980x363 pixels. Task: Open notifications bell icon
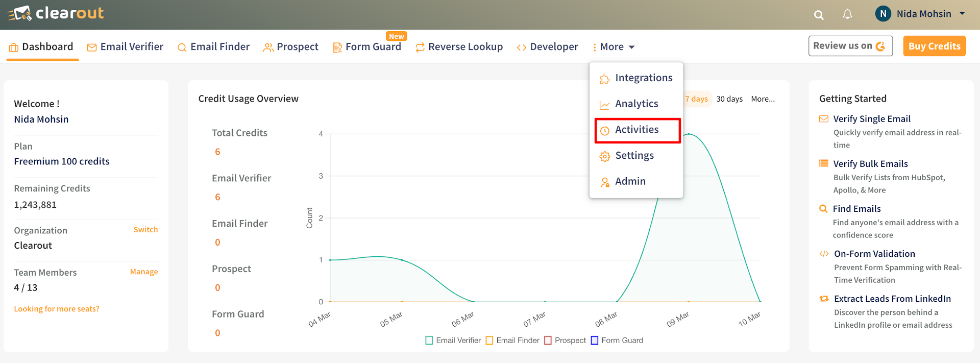(x=847, y=14)
